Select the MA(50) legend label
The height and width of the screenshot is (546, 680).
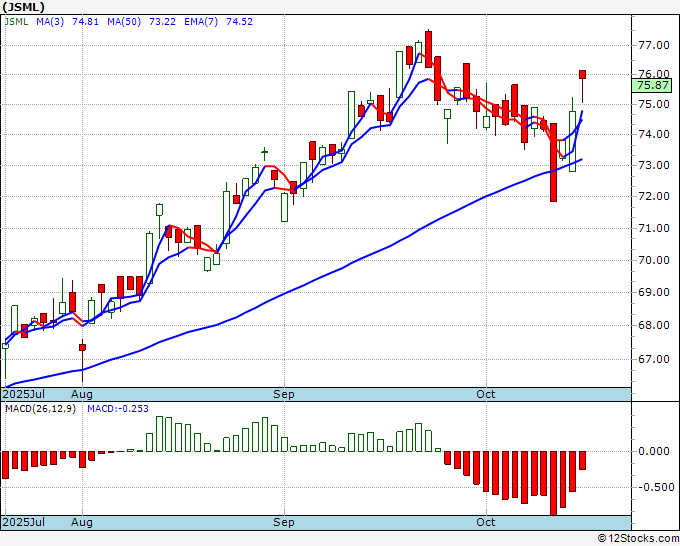click(x=124, y=22)
